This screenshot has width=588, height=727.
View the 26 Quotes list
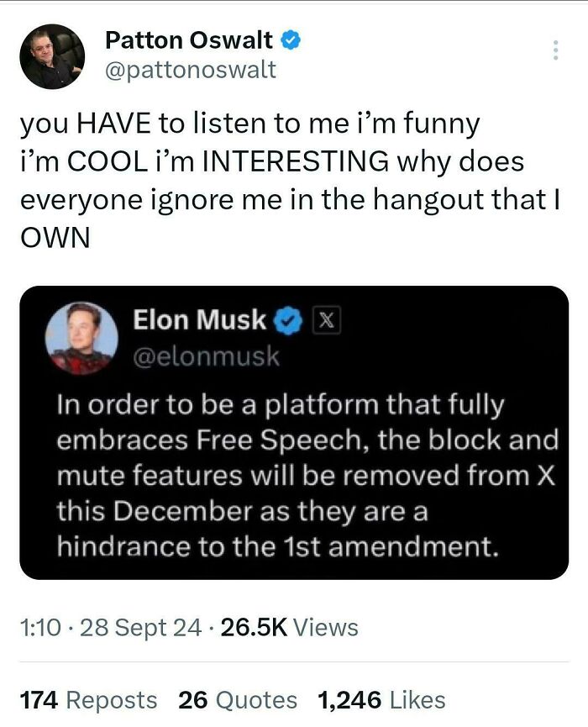[x=238, y=700]
